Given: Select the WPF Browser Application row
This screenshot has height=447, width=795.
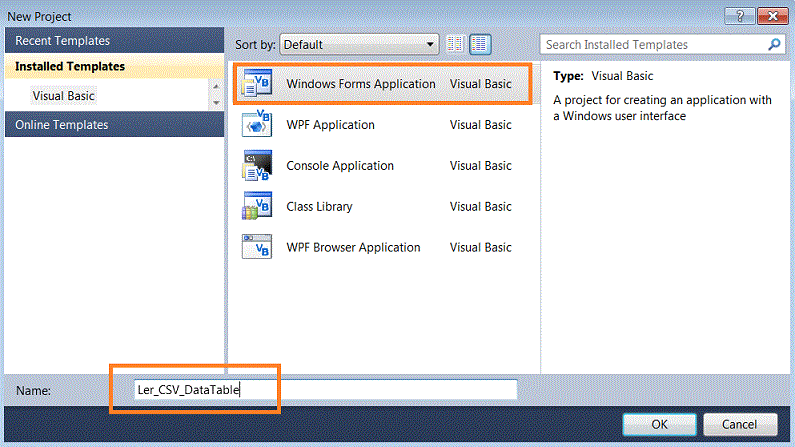Looking at the screenshot, I should 383,247.
